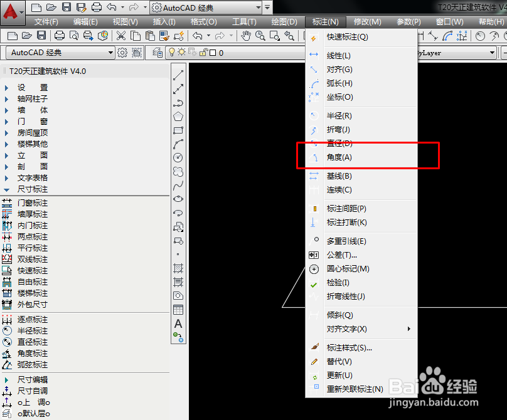The height and width of the screenshot is (420, 507).
Task: Select the Line draw tool
Action: [178, 75]
